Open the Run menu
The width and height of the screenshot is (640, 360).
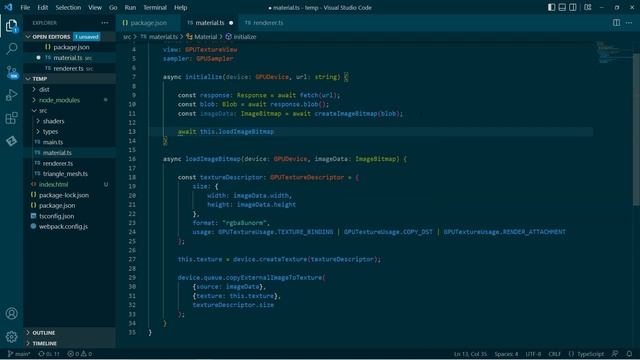coord(130,7)
